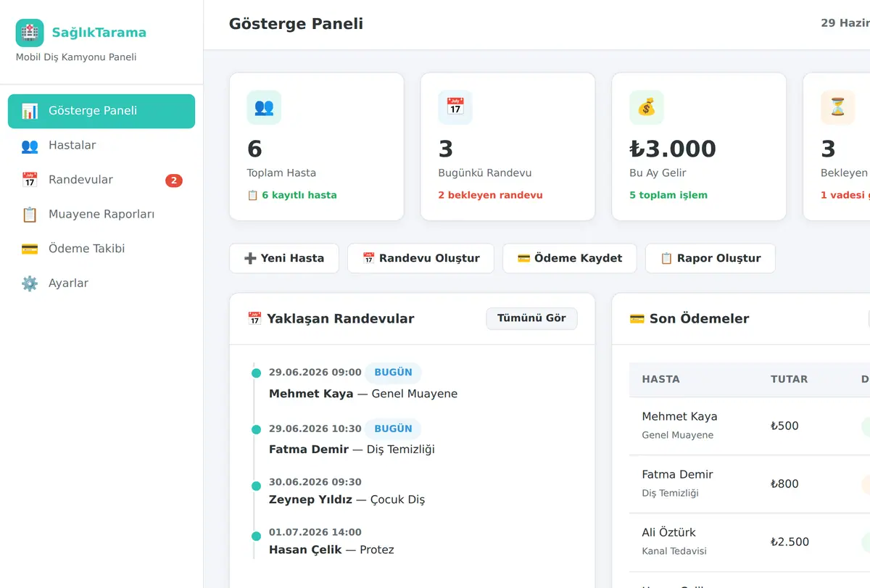Viewport: 870px width, 588px height.
Task: Click the Kanal Tedavisi treatment label
Action: (674, 551)
